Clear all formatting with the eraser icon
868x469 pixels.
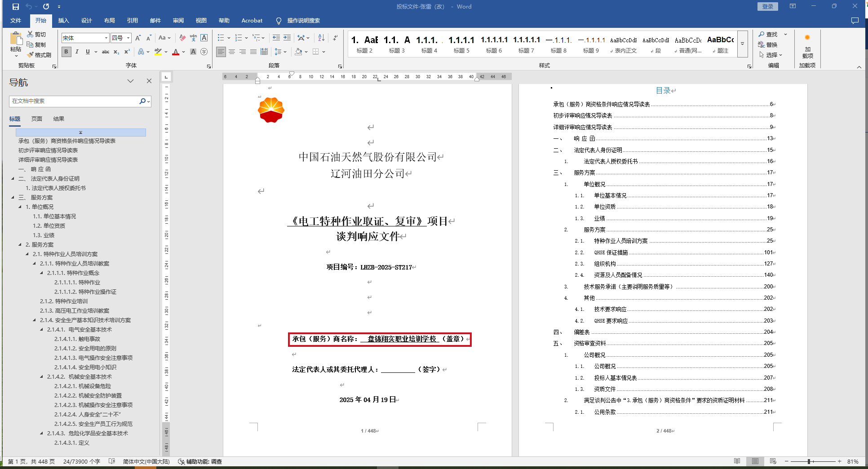click(x=182, y=38)
